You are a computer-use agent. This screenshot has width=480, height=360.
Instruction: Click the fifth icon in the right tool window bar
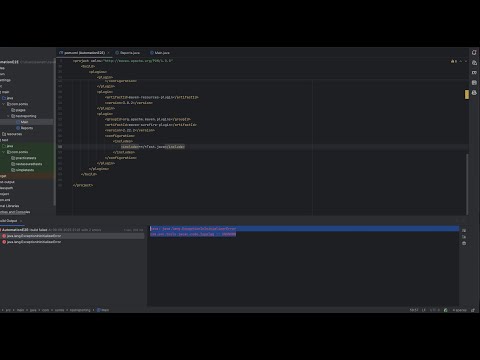click(x=474, y=93)
